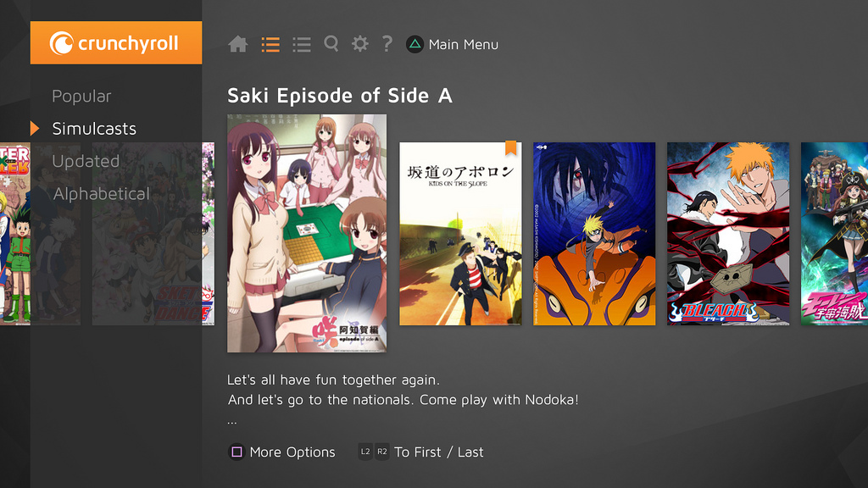Screen dimensions: 868x488
Task: Select Updated in the sidebar
Action: [x=86, y=161]
